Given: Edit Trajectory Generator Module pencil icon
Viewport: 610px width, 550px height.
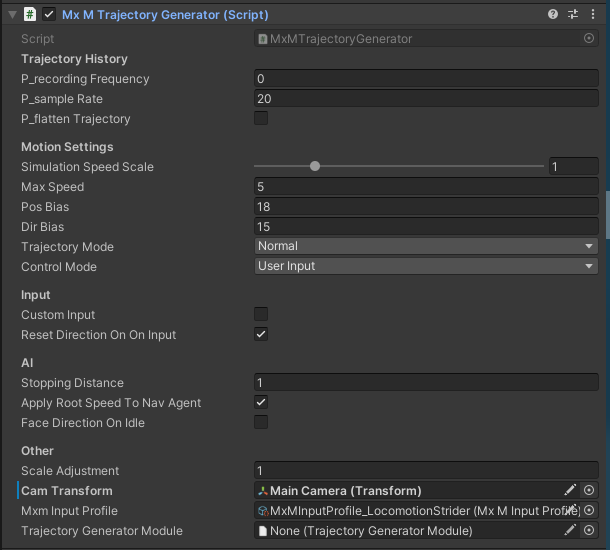Looking at the screenshot, I should pyautogui.click(x=570, y=530).
